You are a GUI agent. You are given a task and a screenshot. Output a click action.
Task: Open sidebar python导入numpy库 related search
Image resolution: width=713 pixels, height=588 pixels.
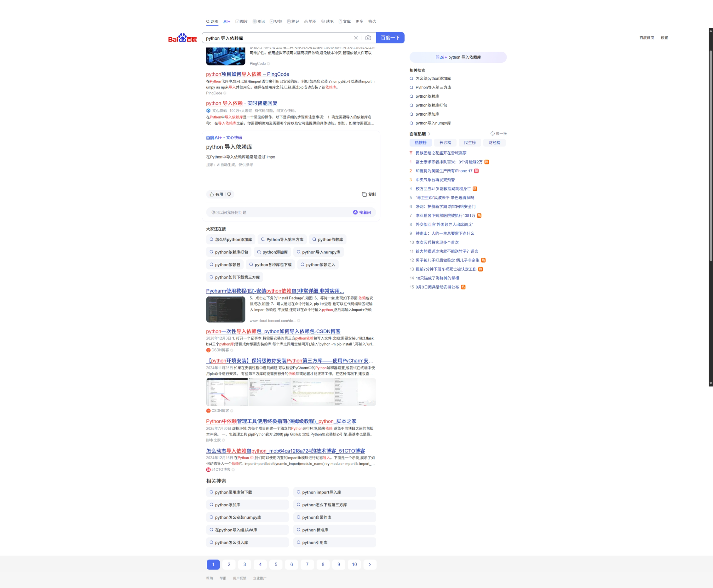[x=433, y=123]
